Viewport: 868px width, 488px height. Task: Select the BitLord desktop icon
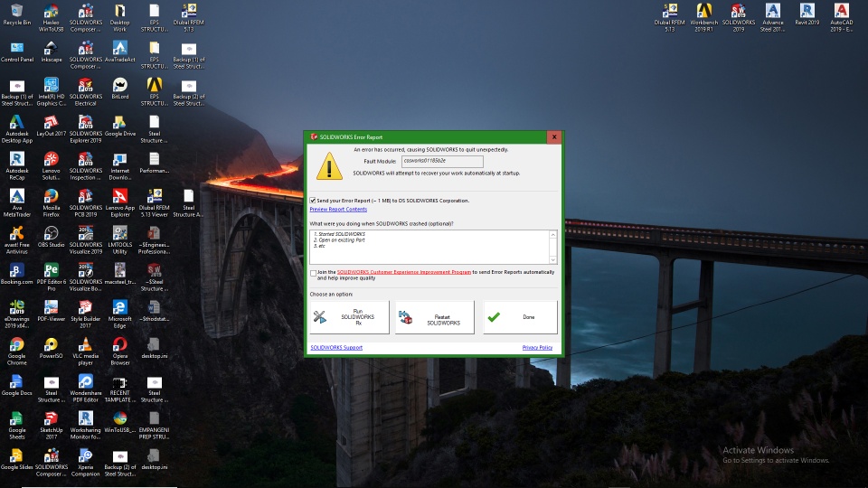point(119,89)
